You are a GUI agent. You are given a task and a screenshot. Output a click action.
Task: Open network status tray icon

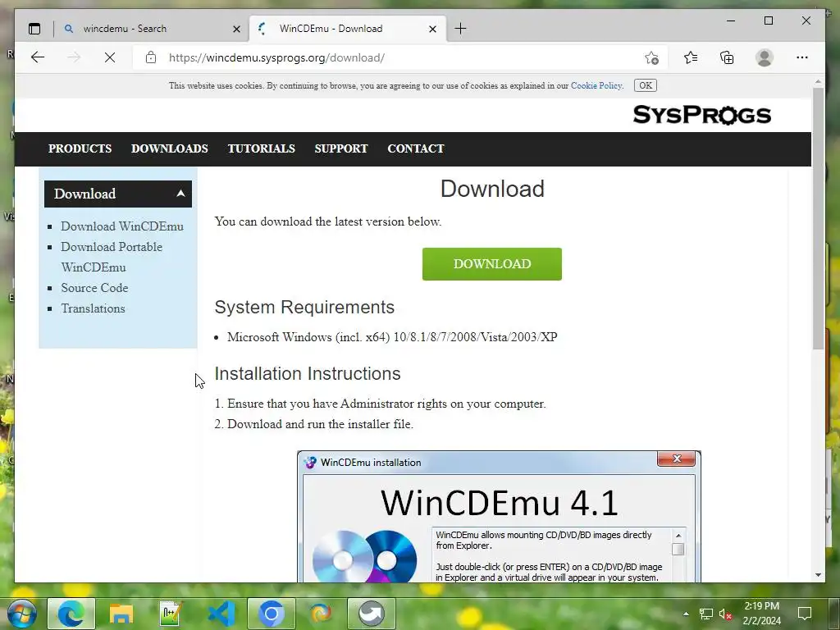click(706, 614)
